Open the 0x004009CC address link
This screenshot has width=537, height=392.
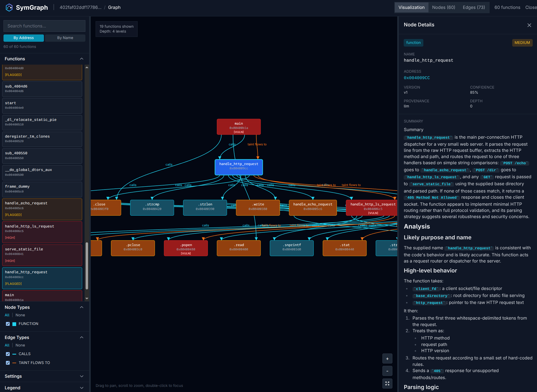click(x=417, y=78)
